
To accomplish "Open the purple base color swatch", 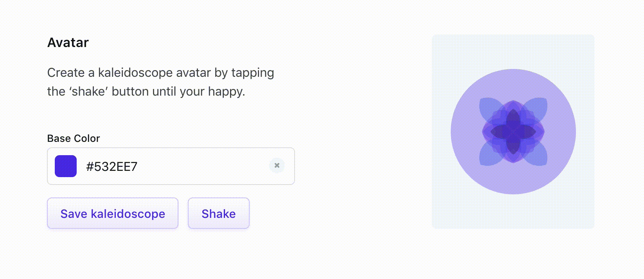I will 66,166.
